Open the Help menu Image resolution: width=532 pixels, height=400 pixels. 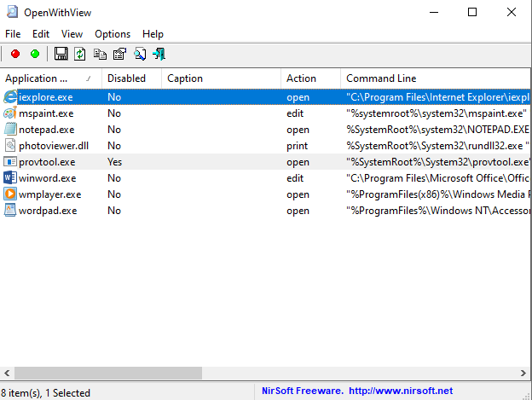pyautogui.click(x=153, y=34)
